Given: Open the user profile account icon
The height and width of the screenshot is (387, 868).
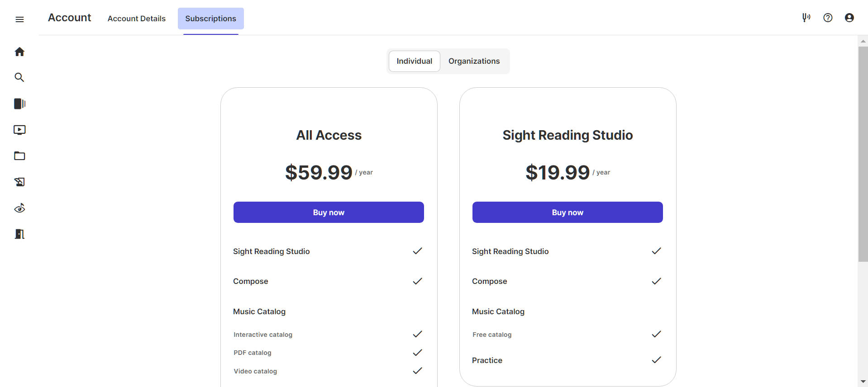Looking at the screenshot, I should pyautogui.click(x=849, y=18).
